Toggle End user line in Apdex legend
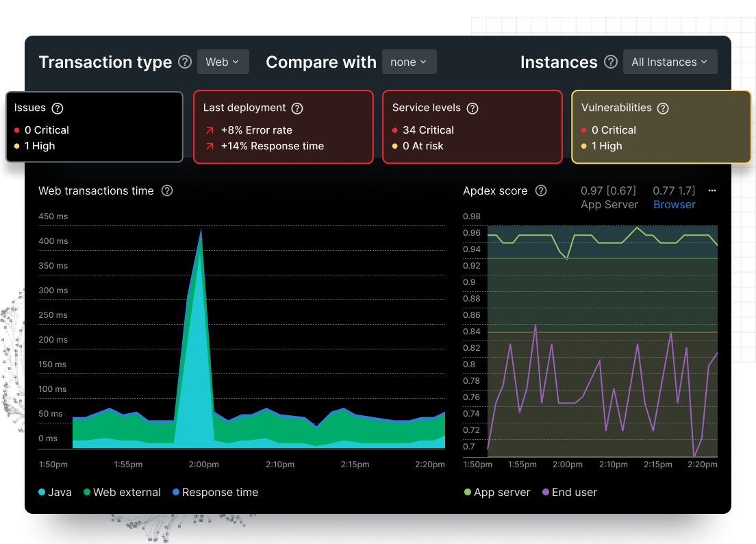The image size is (756, 544). [569, 492]
